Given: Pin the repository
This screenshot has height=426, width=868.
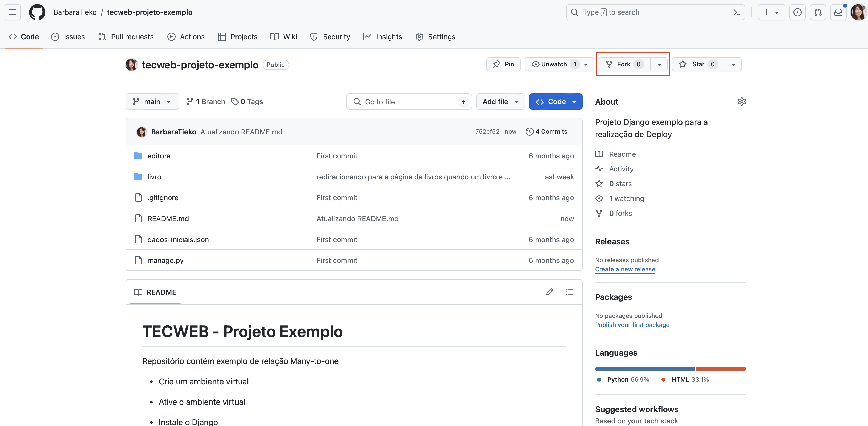Looking at the screenshot, I should click(x=503, y=64).
